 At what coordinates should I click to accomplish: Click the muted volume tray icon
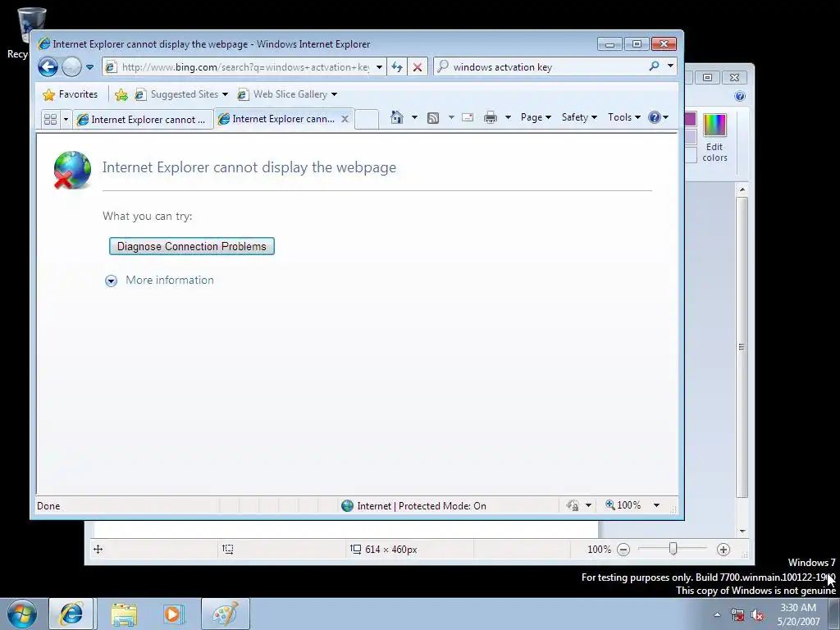(757, 615)
